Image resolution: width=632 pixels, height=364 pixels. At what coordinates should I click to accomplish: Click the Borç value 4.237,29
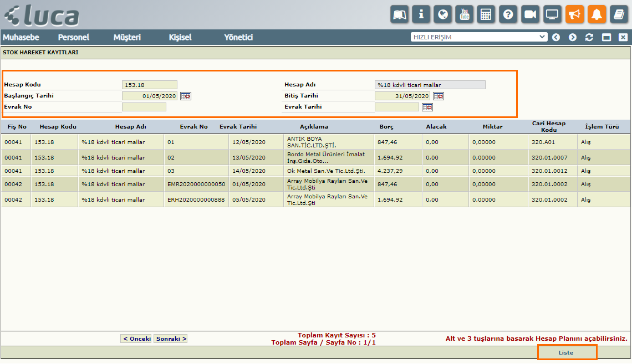click(x=390, y=171)
